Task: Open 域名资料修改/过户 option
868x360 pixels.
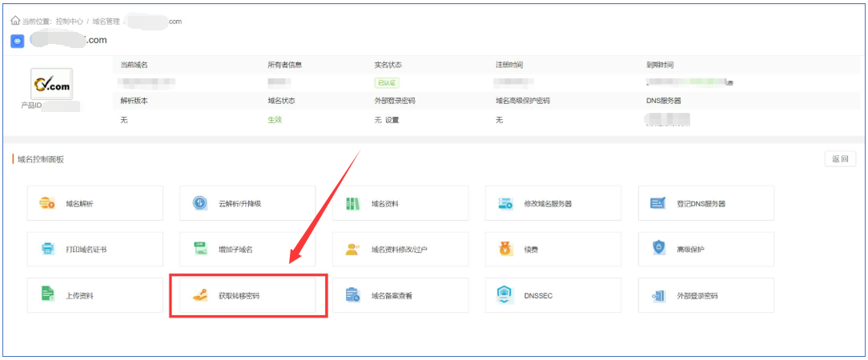Action: [x=399, y=250]
